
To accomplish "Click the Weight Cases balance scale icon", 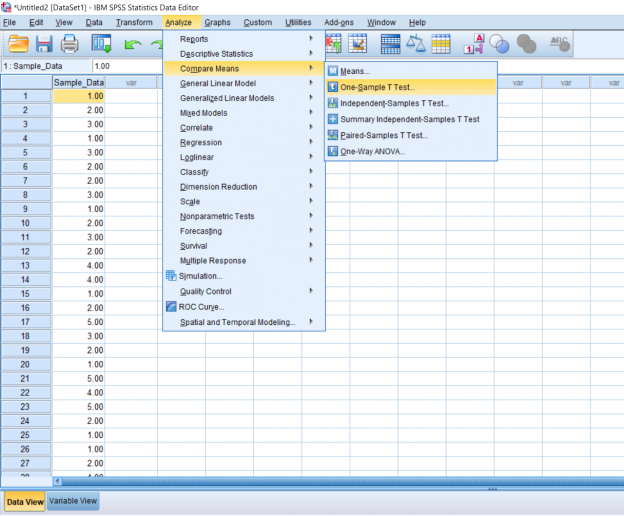I will coord(416,44).
